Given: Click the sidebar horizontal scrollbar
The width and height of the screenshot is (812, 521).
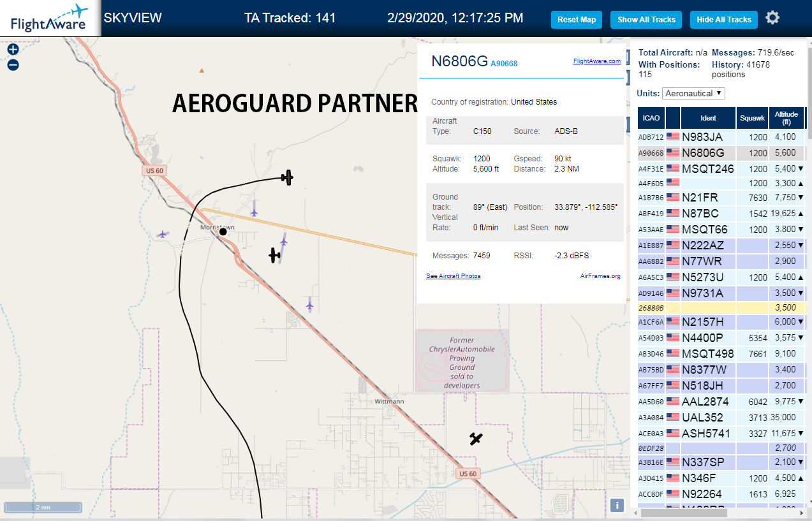Looking at the screenshot, I should click(x=684, y=513).
